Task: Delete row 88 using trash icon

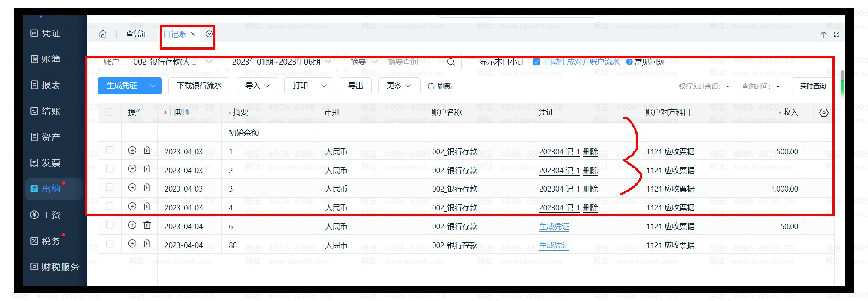Action: point(147,244)
